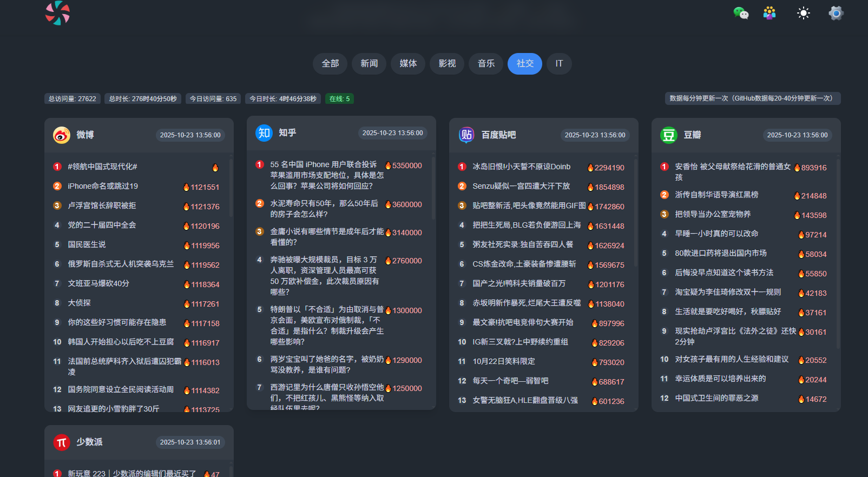Click the pinwheel site logo
Screen dimensions: 868x477
[57, 13]
